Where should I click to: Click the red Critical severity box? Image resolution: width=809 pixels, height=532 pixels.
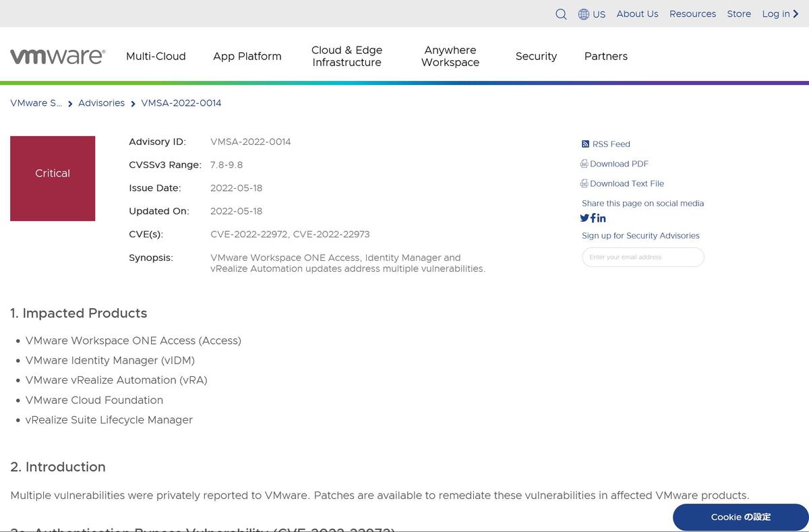pos(53,179)
